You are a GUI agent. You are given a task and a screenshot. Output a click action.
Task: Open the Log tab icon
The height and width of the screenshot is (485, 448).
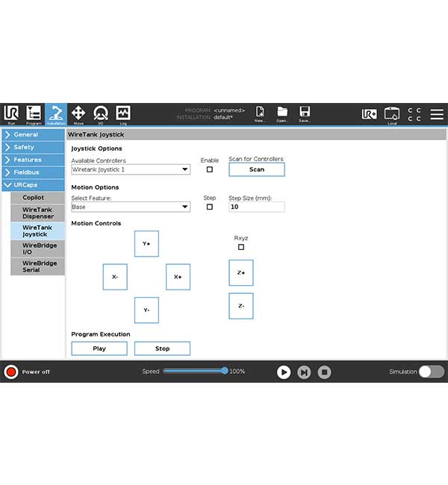point(123,114)
